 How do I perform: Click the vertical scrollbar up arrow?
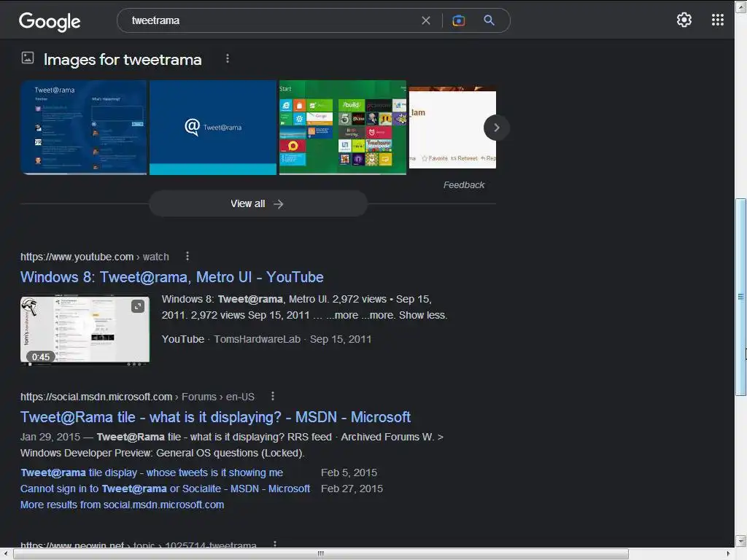click(x=740, y=7)
